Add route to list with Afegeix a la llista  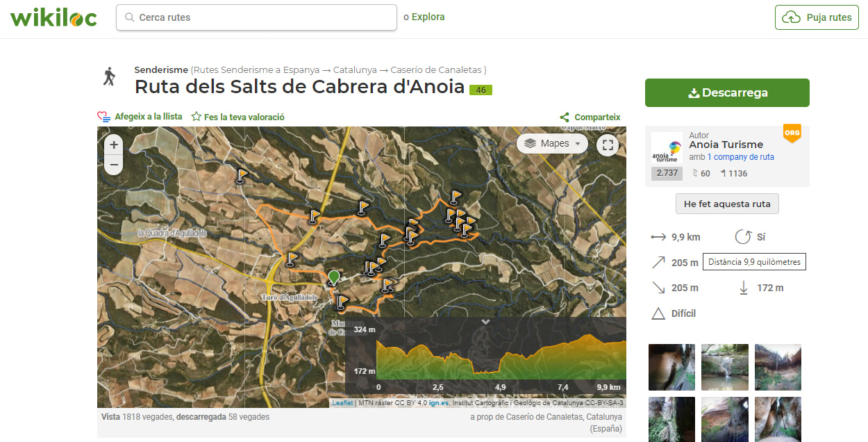point(140,117)
